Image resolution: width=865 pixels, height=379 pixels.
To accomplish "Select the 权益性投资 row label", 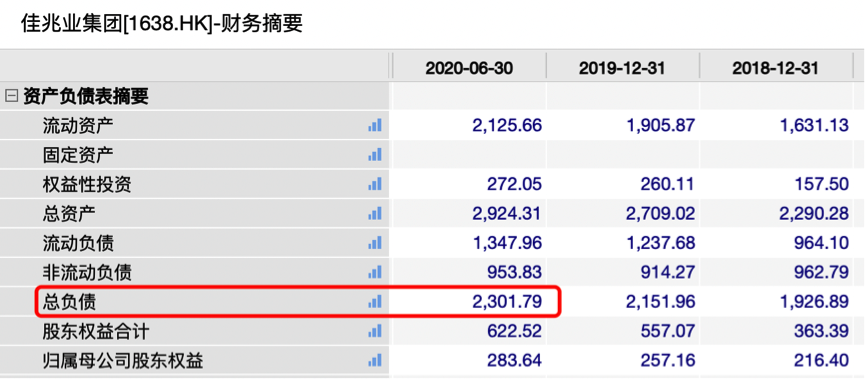I will tap(87, 184).
